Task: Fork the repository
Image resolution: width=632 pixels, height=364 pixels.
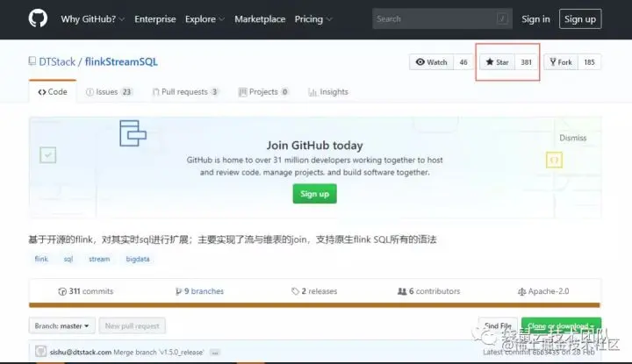Action: [x=561, y=62]
